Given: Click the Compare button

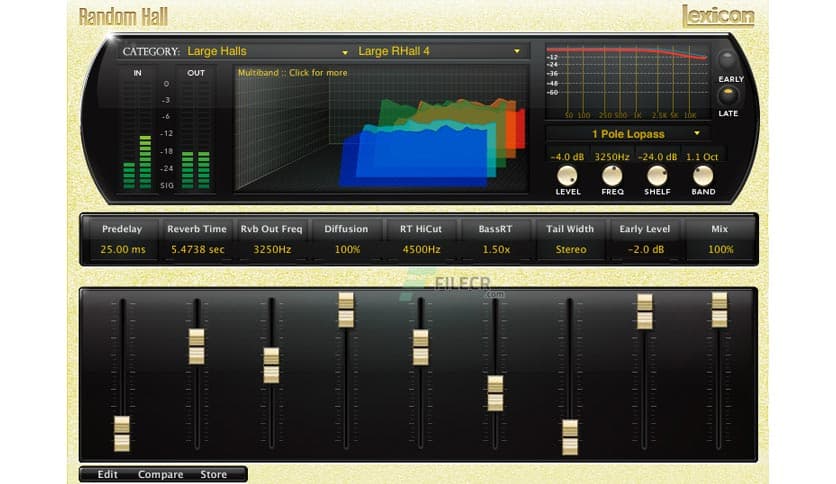Looking at the screenshot, I should click(160, 474).
